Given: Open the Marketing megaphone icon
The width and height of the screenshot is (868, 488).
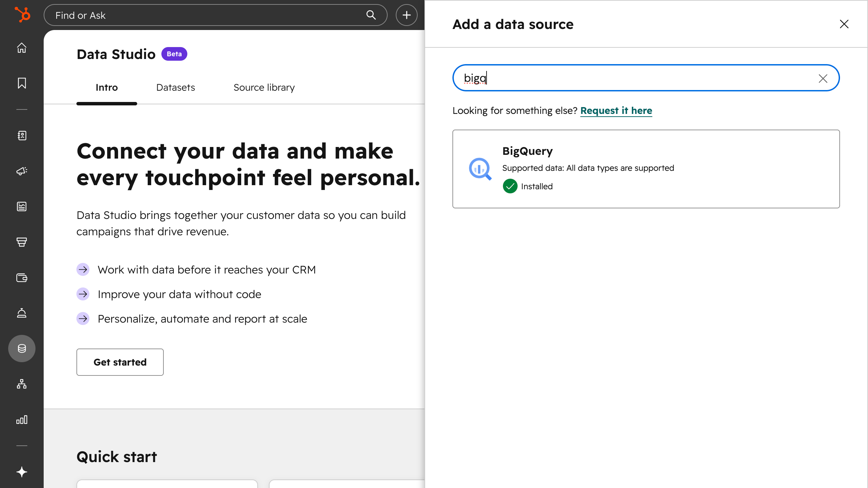Looking at the screenshot, I should tap(22, 171).
